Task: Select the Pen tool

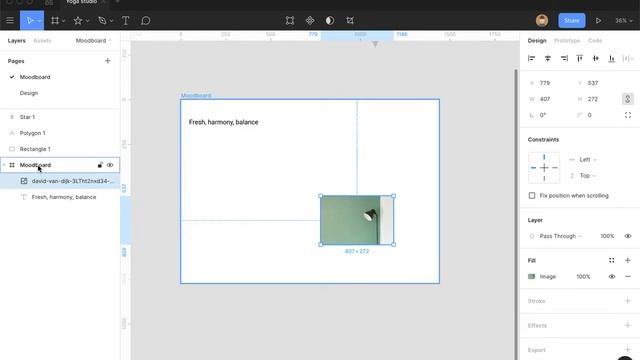Action: [102, 20]
